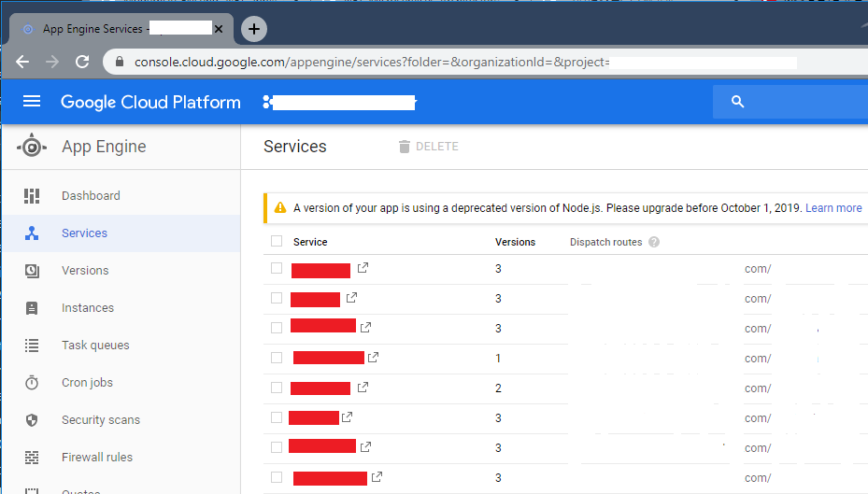The image size is (868, 494).
Task: Click the App Engine logo icon
Action: pyautogui.click(x=32, y=146)
